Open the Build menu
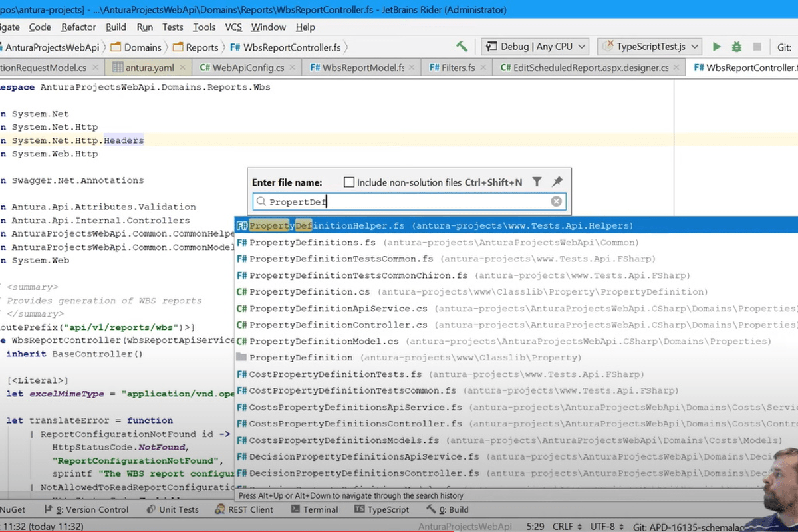 click(116, 27)
